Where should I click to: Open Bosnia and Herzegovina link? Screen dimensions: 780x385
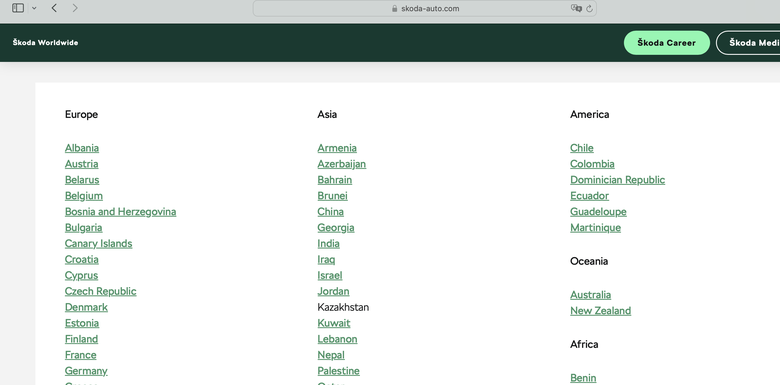tap(120, 212)
